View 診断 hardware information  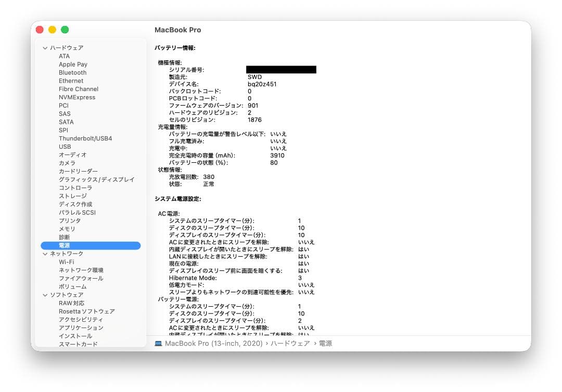pos(65,237)
